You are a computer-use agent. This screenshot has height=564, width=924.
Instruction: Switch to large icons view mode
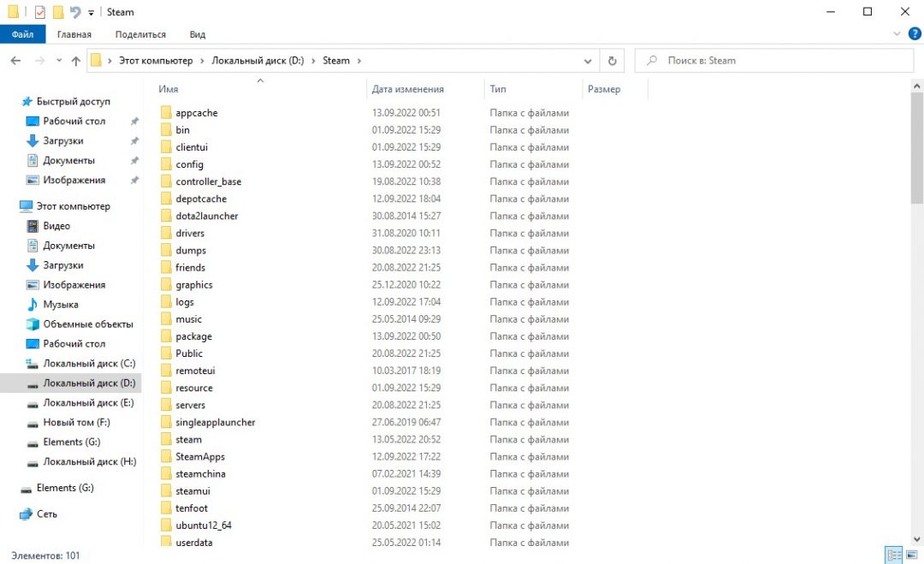pos(912,555)
